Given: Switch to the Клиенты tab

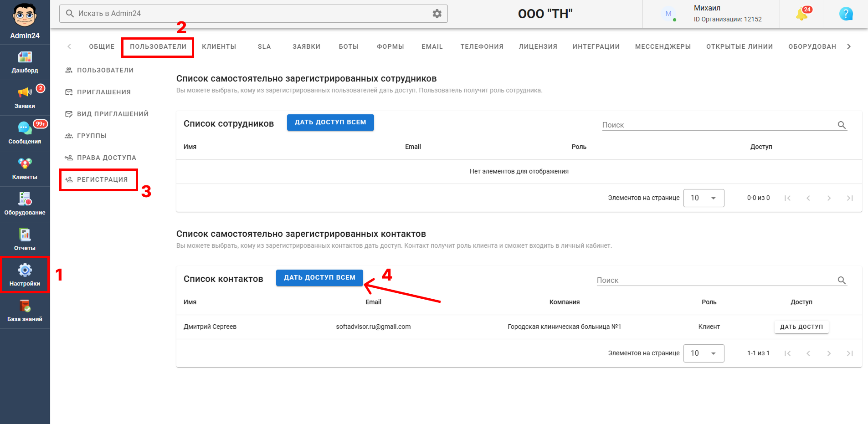Looking at the screenshot, I should [x=219, y=46].
